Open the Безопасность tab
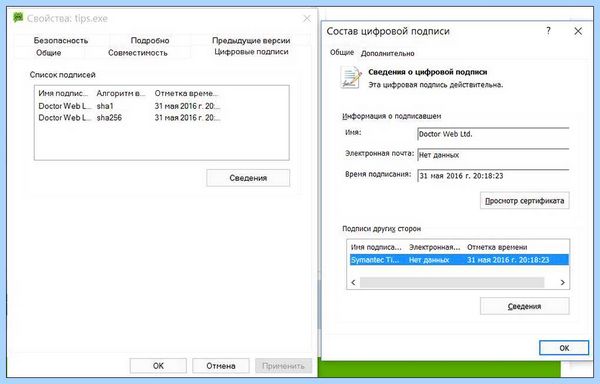600x384 pixels. [61, 41]
